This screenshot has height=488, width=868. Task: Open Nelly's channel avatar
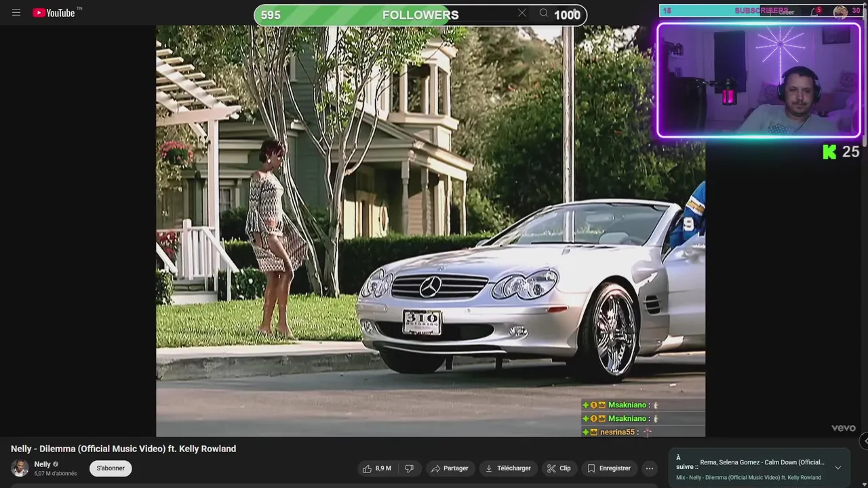click(20, 468)
